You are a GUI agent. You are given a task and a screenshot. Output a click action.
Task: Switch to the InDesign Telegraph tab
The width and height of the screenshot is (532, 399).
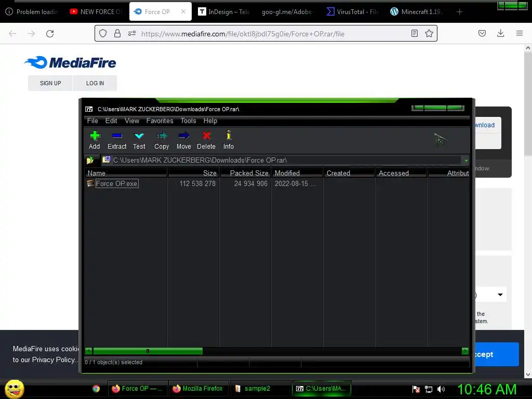(x=224, y=12)
